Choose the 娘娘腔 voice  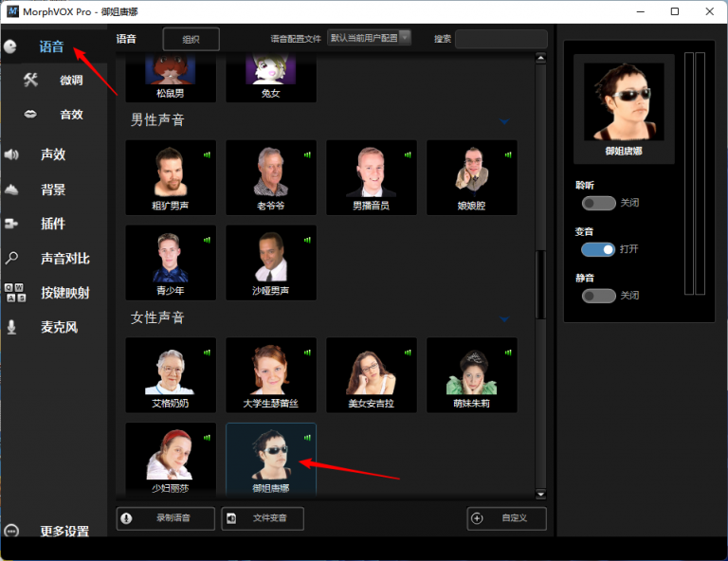tap(472, 178)
